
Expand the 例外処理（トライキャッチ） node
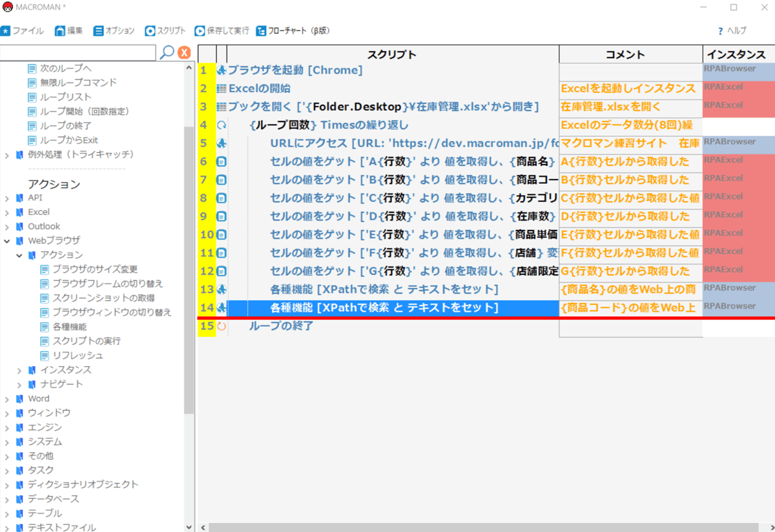tap(6, 154)
